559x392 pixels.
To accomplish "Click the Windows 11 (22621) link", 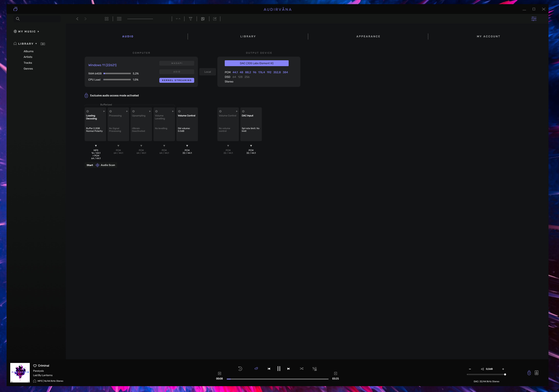I will (102, 65).
